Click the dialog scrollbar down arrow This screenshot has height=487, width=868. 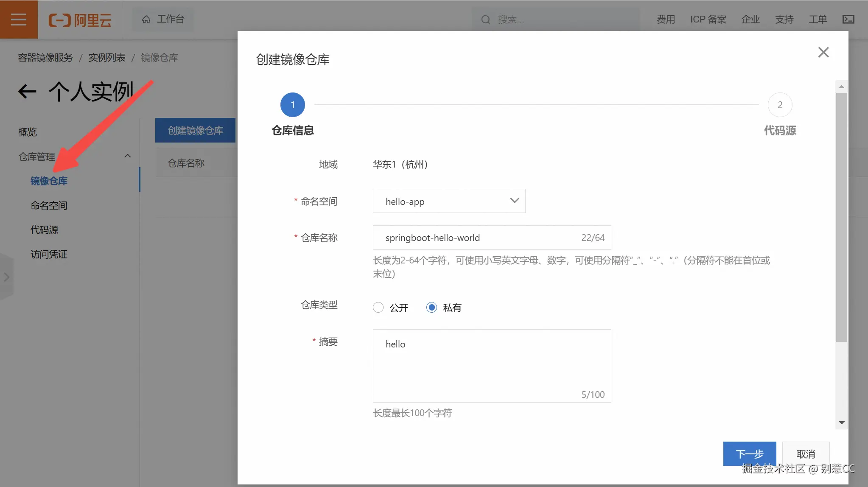pyautogui.click(x=841, y=423)
